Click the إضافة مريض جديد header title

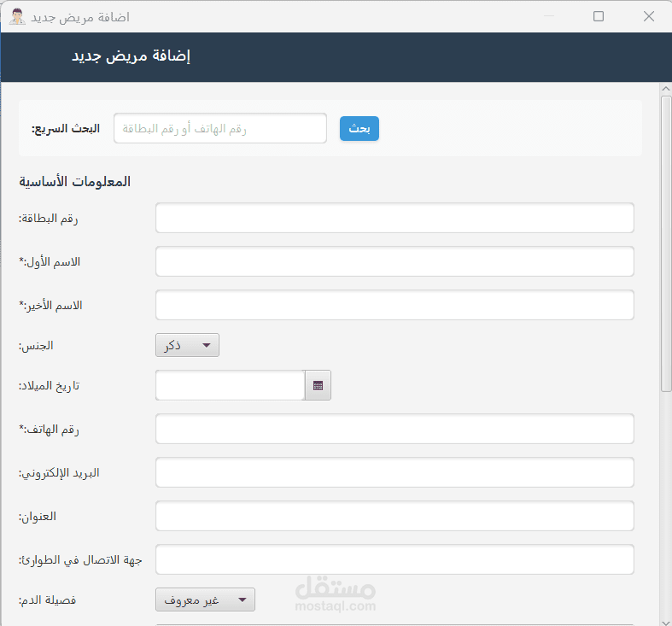tap(131, 56)
